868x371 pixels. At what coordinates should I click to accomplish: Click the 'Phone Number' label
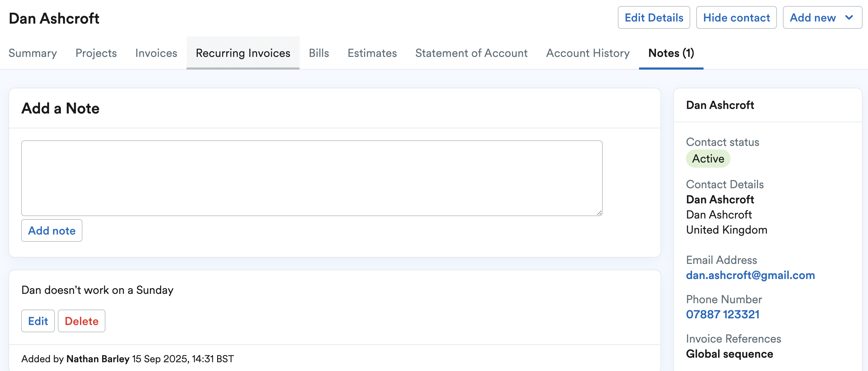(x=724, y=299)
